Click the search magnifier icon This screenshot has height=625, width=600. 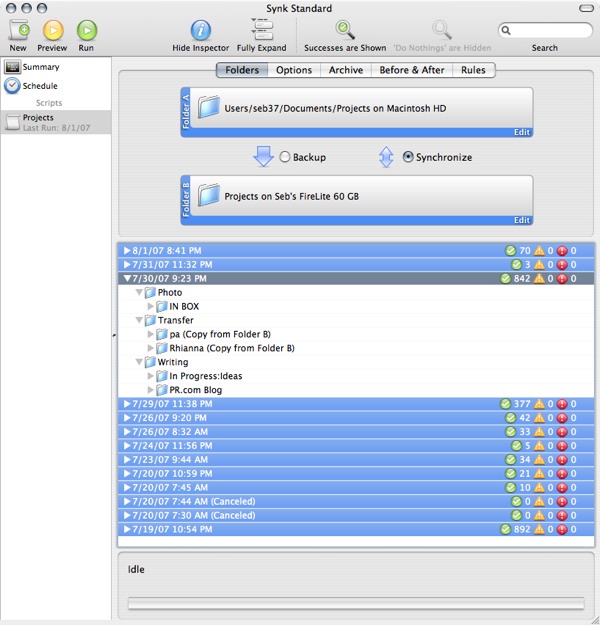(506, 30)
